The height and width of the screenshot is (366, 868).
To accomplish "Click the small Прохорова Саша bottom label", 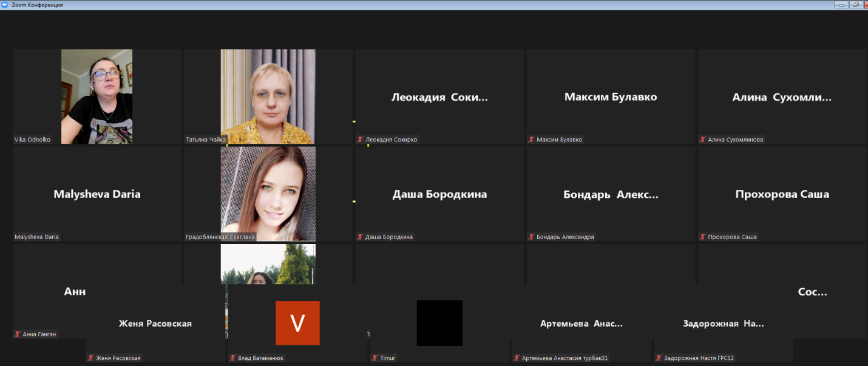I will 732,237.
